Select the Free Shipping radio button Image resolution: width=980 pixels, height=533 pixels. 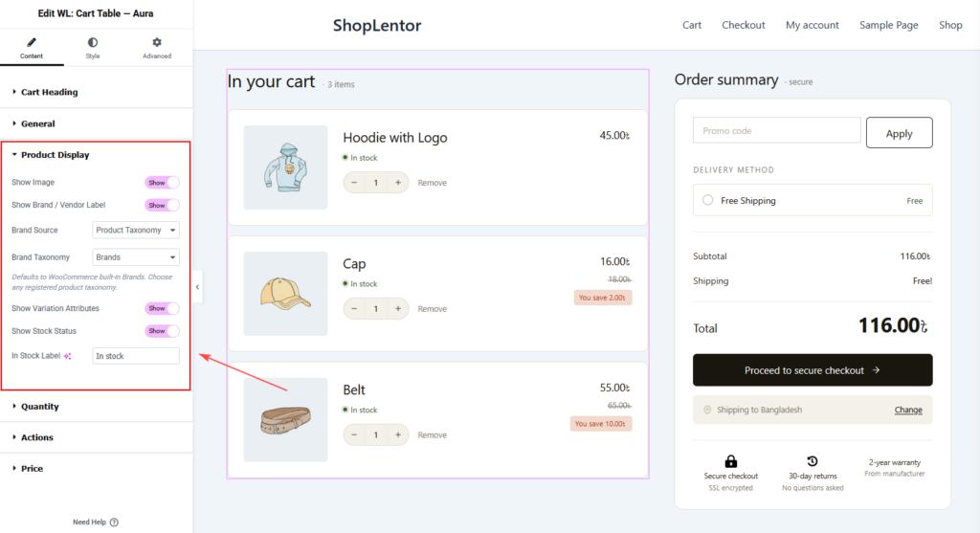tap(707, 201)
